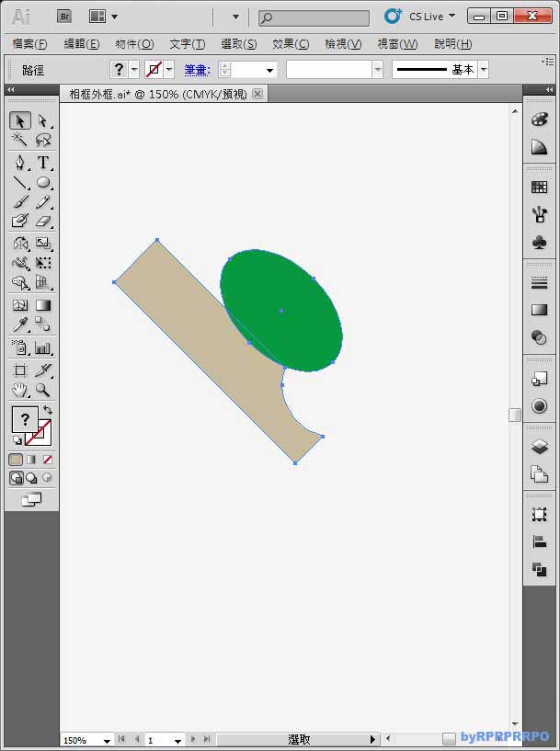The height and width of the screenshot is (751, 560).
Task: Go to first artboard button
Action: click(121, 739)
